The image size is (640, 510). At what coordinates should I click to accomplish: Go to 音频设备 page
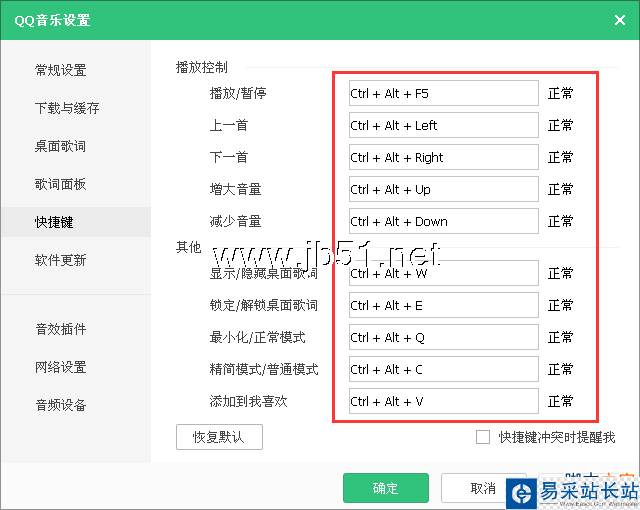coord(61,405)
